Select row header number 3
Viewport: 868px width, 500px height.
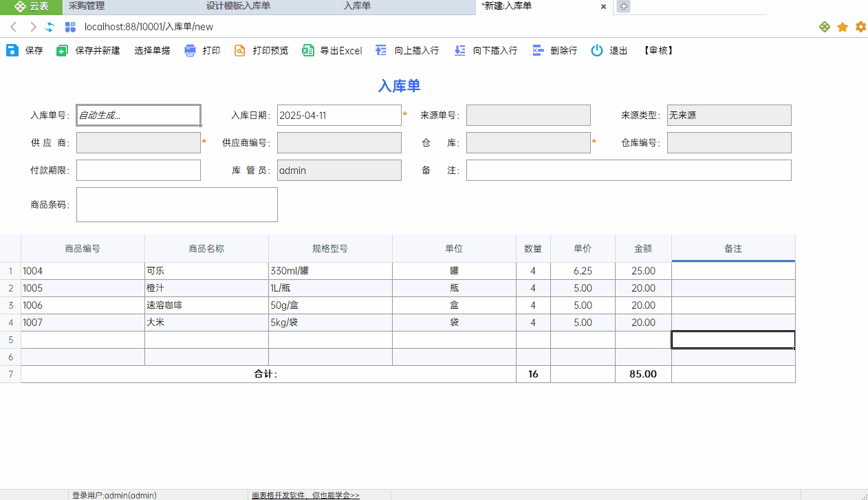pyautogui.click(x=10, y=305)
